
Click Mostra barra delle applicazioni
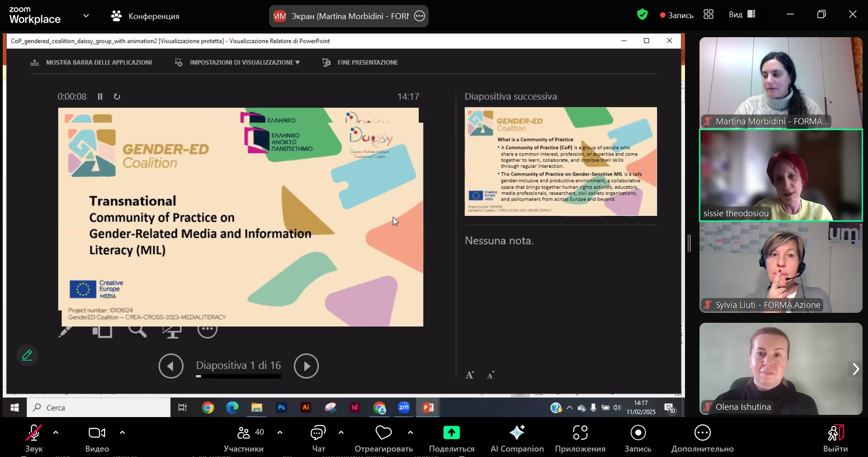[x=91, y=63]
